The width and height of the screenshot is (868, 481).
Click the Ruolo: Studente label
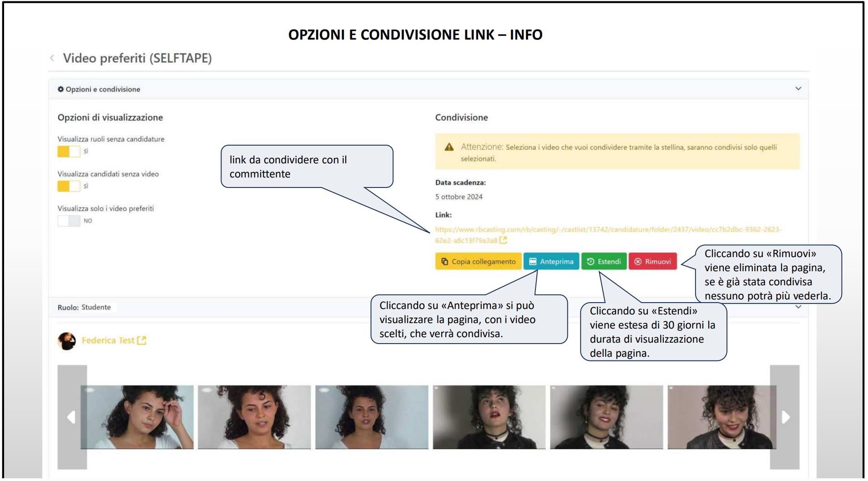pyautogui.click(x=84, y=307)
